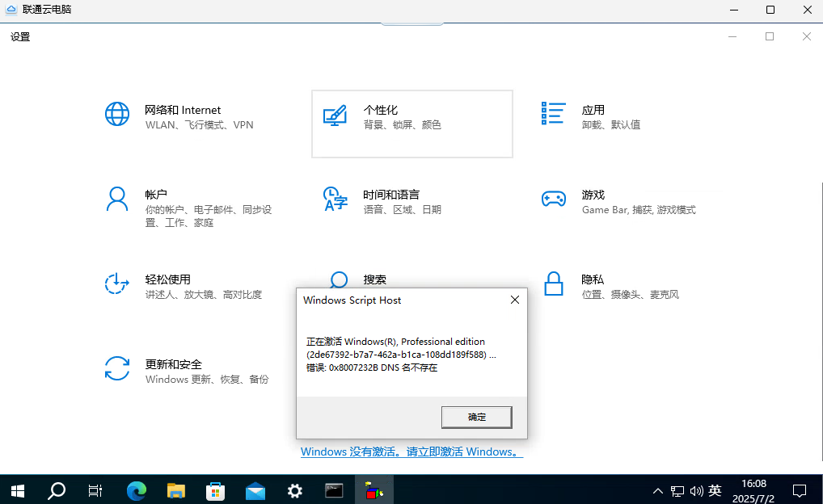This screenshot has height=504, width=823.
Task: Click the Windows 没有激活 activation link
Action: pos(411,451)
